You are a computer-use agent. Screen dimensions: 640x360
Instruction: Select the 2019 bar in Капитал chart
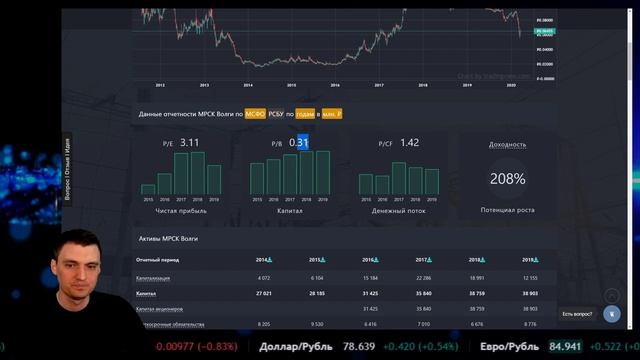point(323,173)
